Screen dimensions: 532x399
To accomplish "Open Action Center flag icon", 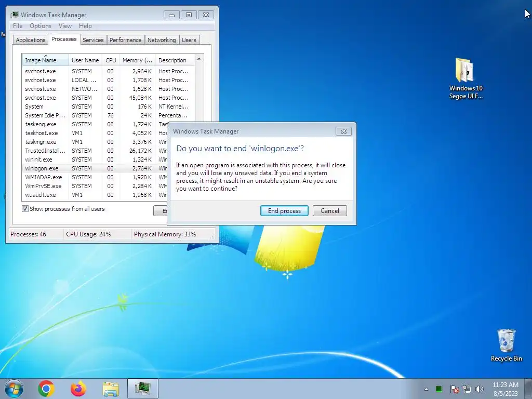I will pos(454,389).
